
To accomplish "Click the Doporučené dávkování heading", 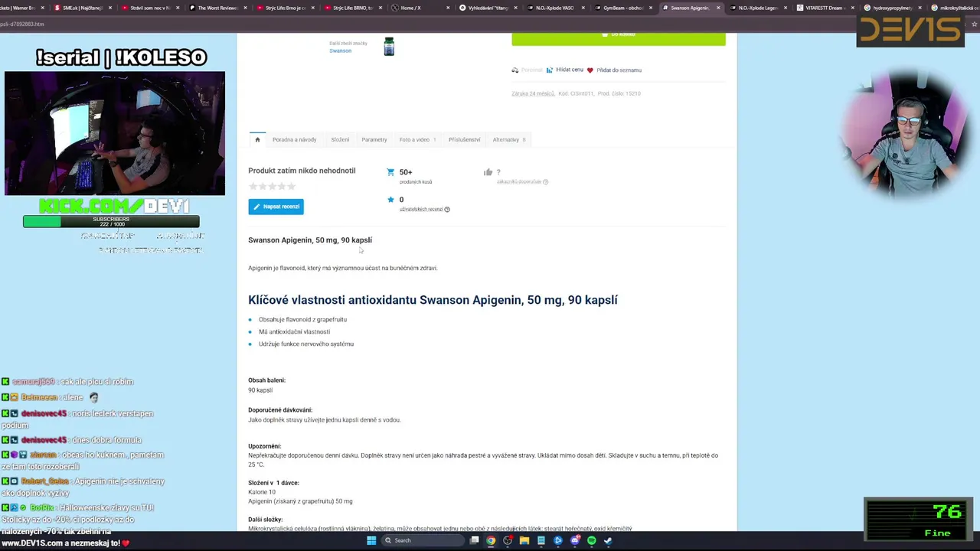I will point(280,410).
